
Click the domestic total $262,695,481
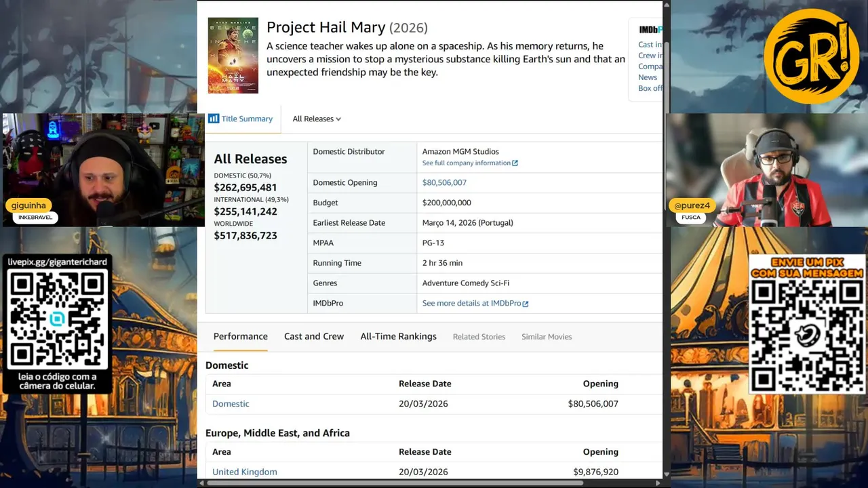click(x=245, y=188)
